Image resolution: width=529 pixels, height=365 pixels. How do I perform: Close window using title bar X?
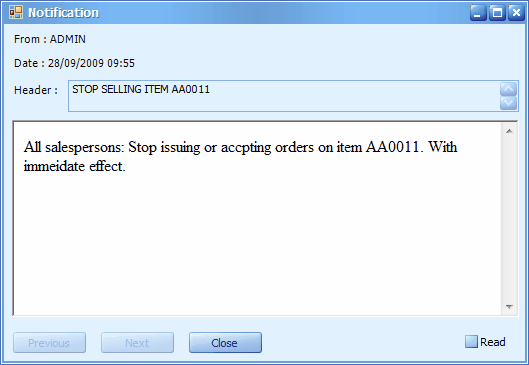pos(517,13)
